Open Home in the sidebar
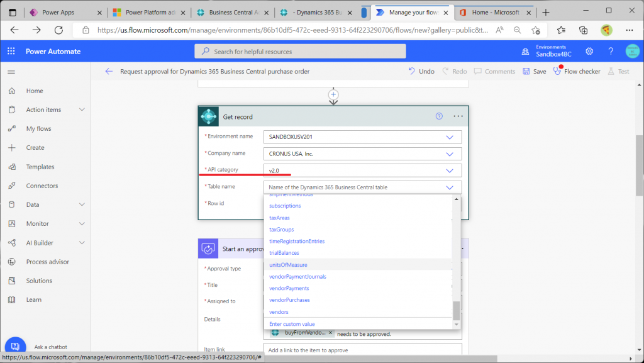 [35, 91]
